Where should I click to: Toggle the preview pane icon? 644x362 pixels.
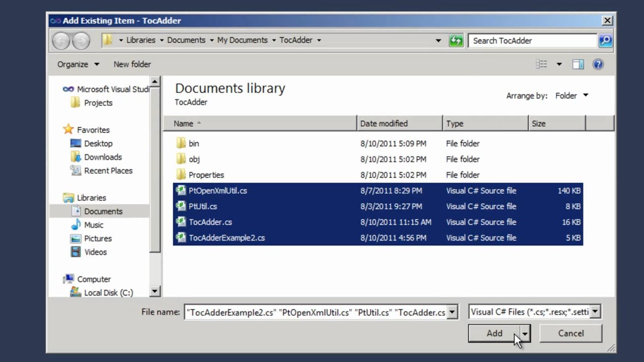(x=578, y=64)
